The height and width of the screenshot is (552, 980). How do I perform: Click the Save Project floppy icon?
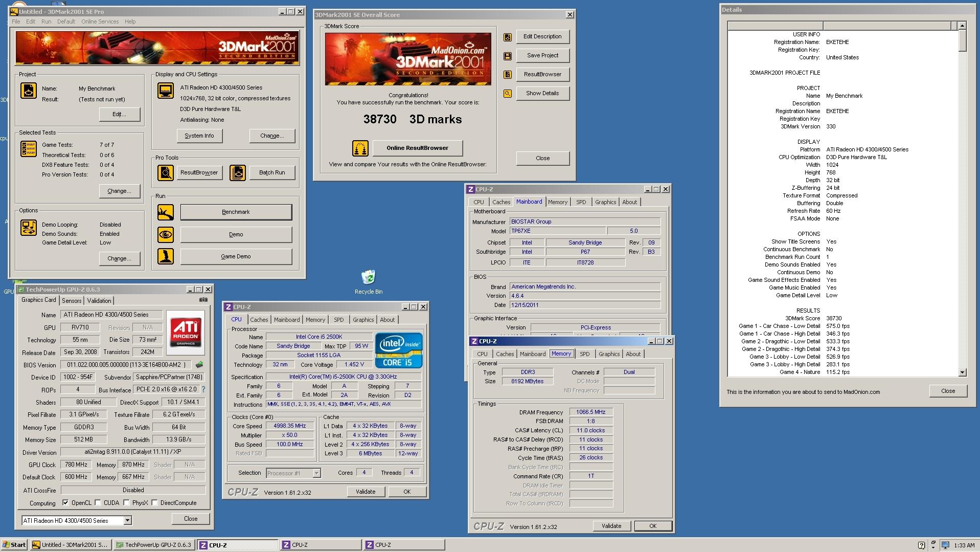tap(508, 56)
